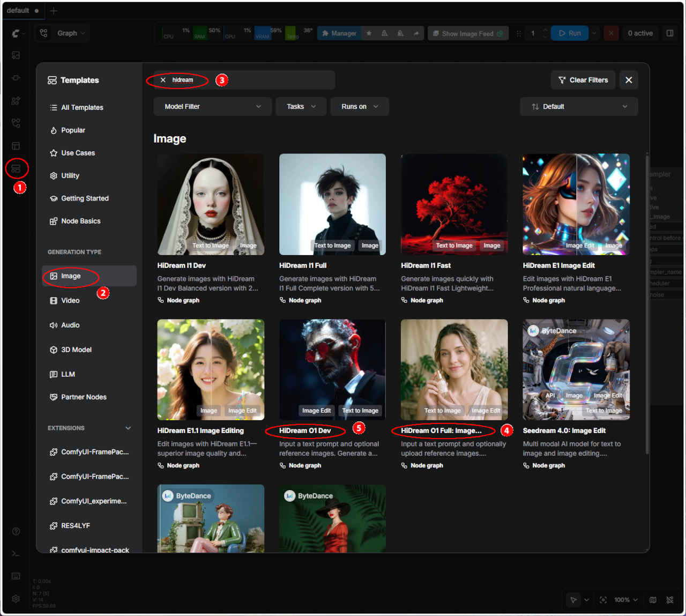Select the Utility category

(89, 175)
